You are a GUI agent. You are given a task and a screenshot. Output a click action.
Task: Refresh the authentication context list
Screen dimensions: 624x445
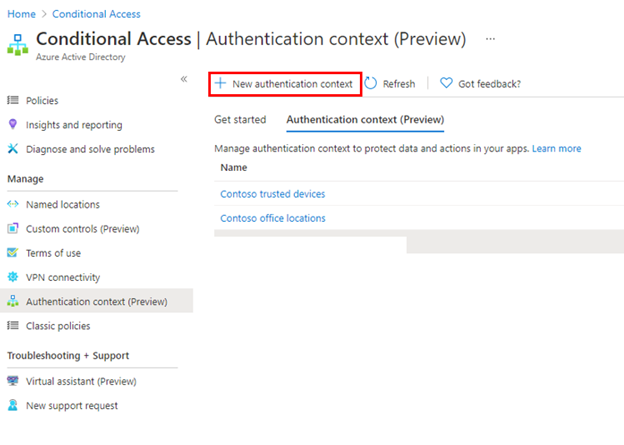point(390,84)
